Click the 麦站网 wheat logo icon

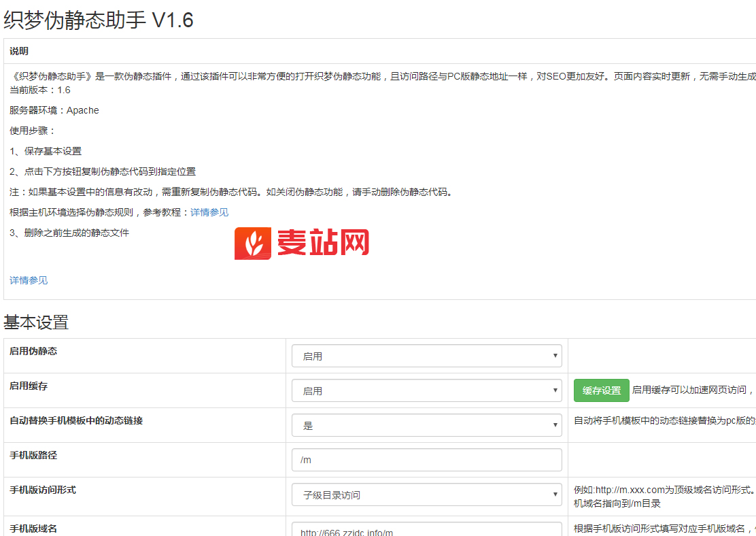click(x=253, y=244)
